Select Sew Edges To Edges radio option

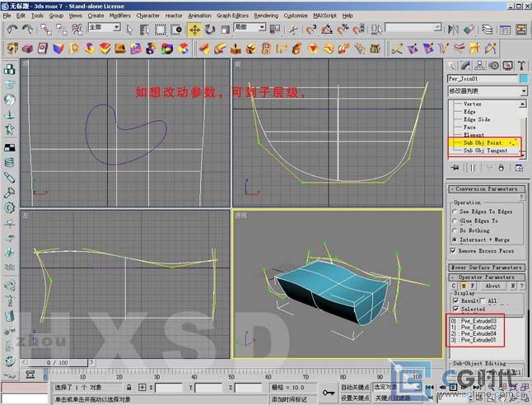[x=455, y=212]
